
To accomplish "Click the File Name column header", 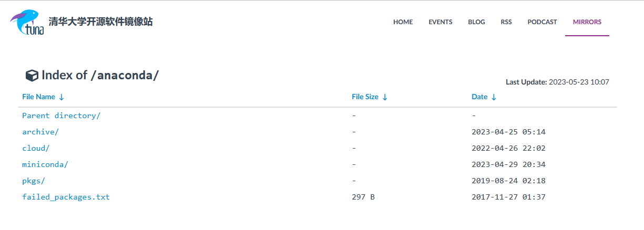I will point(38,97).
